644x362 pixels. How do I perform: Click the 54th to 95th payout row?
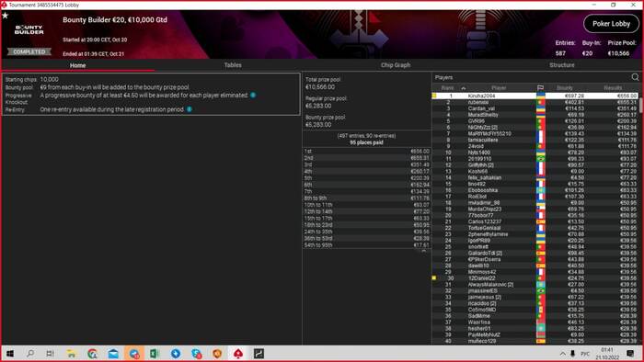click(x=366, y=245)
